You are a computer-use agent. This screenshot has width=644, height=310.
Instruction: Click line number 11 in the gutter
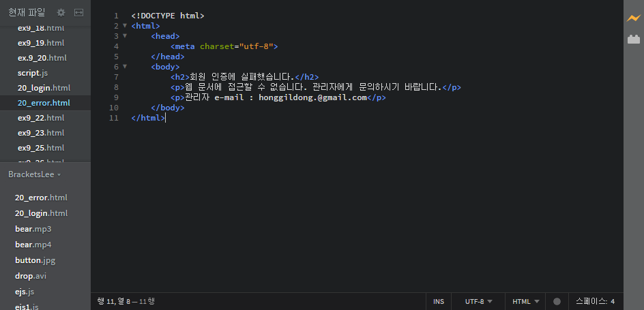(x=114, y=118)
